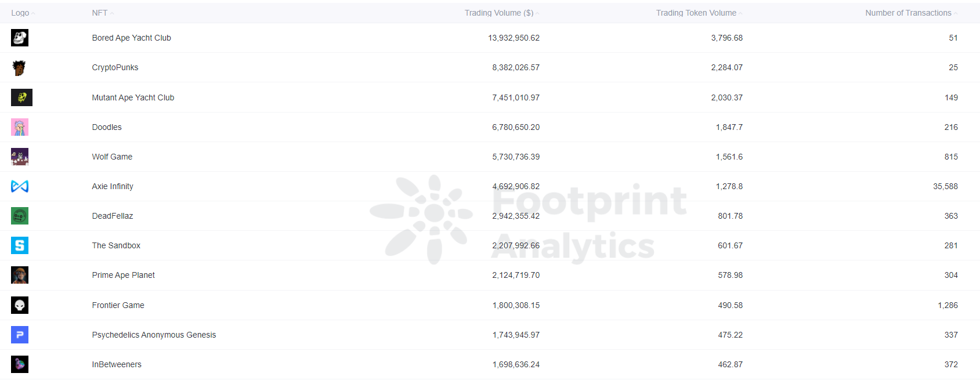Click the CryptoPunks logo icon
This screenshot has width=980, height=391.
point(19,68)
